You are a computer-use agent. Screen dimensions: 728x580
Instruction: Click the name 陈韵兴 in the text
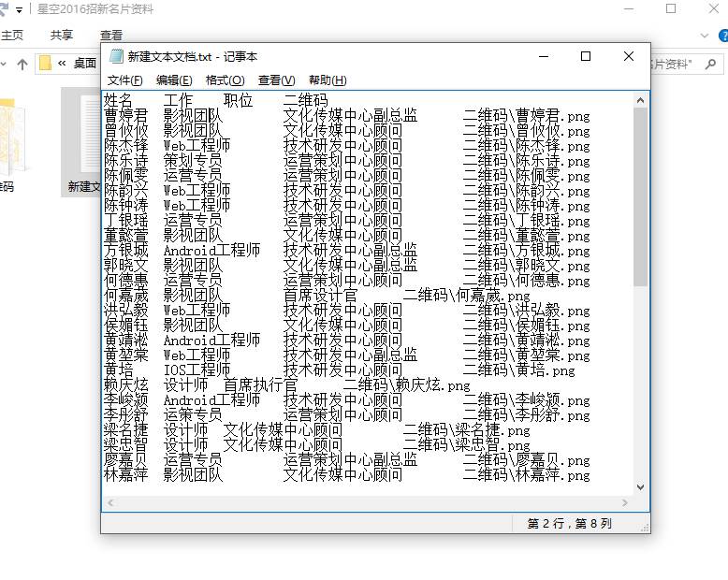point(125,190)
